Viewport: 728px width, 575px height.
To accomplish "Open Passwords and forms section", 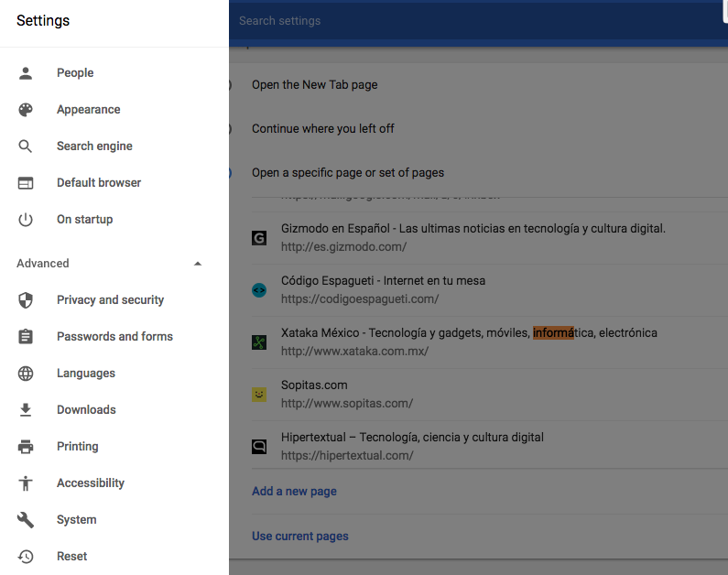I will [x=114, y=336].
